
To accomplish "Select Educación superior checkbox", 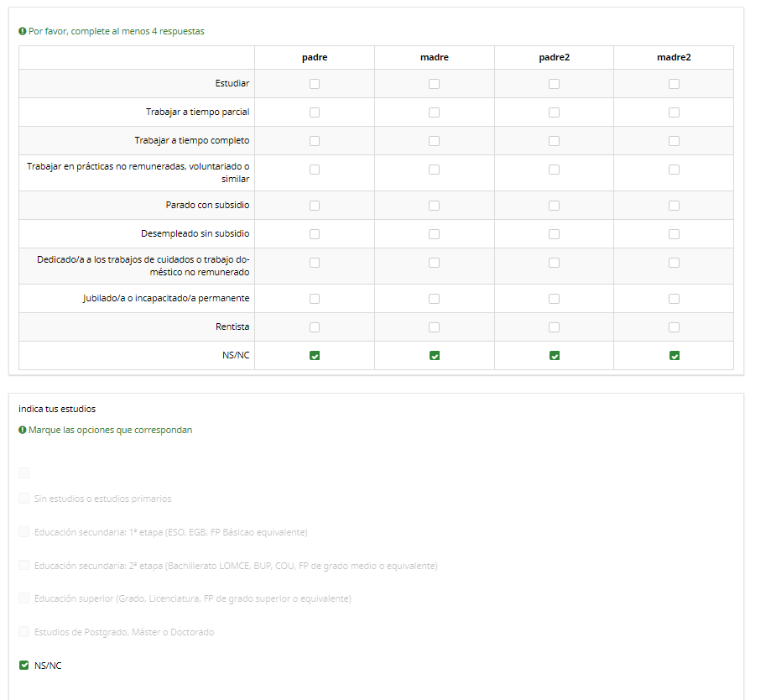I will 23,598.
